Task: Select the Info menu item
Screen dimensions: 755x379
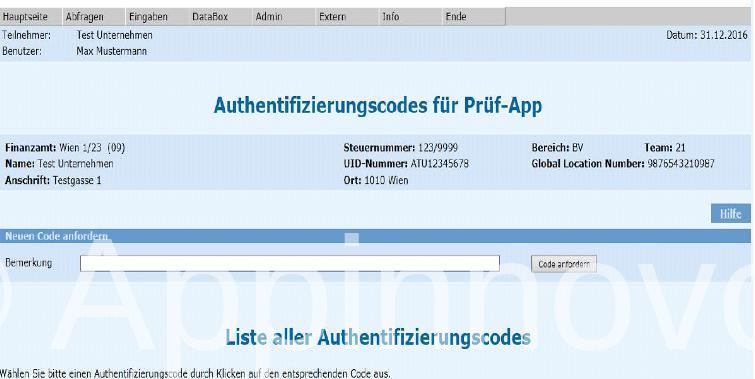Action: (391, 16)
